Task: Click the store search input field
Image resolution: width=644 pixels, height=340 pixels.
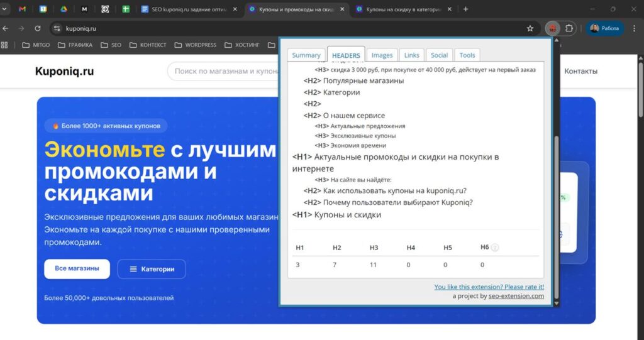Action: (x=226, y=72)
